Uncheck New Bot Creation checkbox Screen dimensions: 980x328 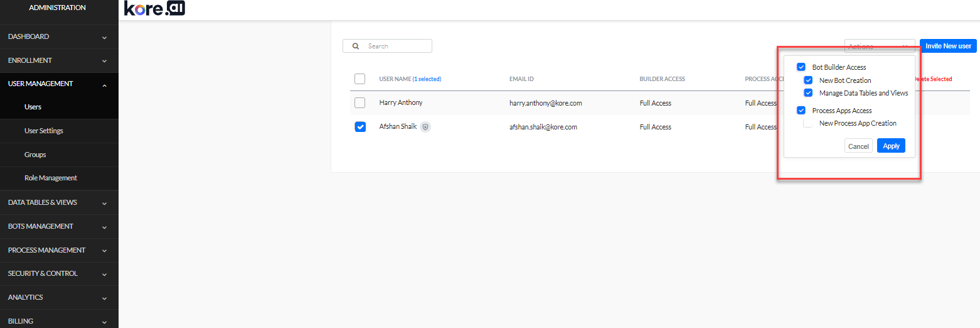click(809, 80)
